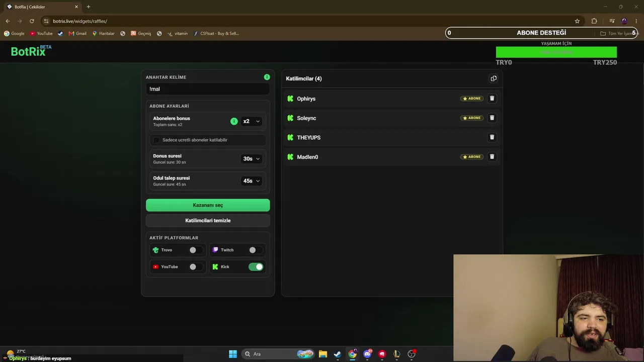Open the Windows Start menu
The height and width of the screenshot is (362, 644).
click(x=233, y=354)
